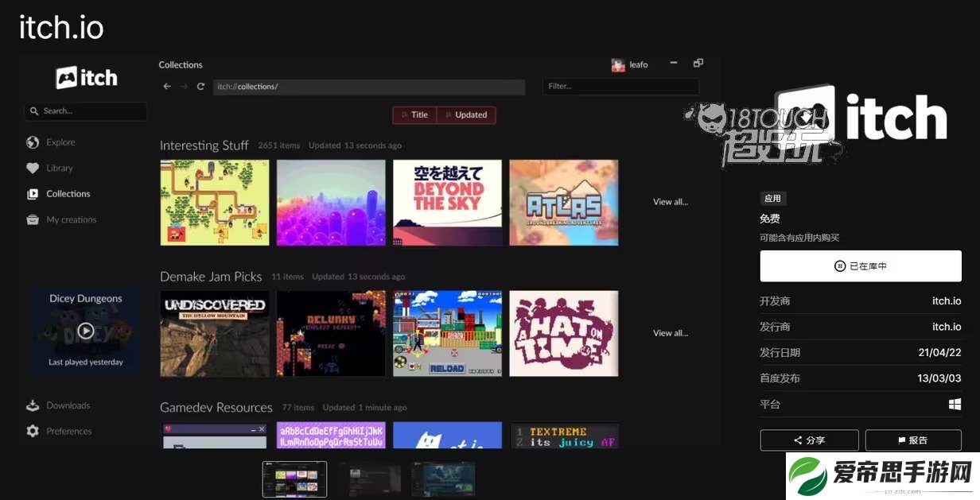Open the Atlas game thumbnail
This screenshot has height=500, width=980.
[x=564, y=203]
